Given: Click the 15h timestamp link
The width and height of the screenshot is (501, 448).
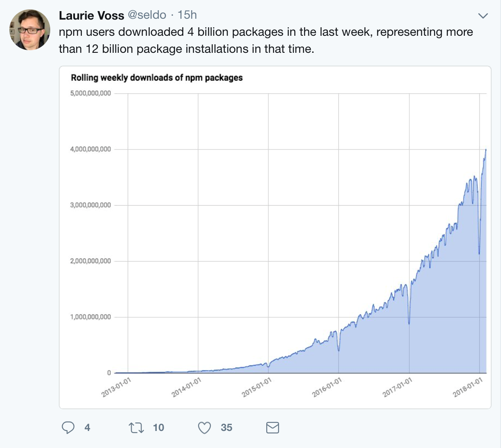Looking at the screenshot, I should (187, 15).
